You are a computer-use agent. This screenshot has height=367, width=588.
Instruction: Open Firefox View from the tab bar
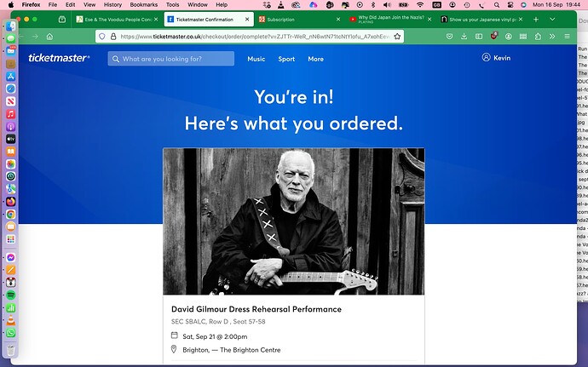(62, 19)
